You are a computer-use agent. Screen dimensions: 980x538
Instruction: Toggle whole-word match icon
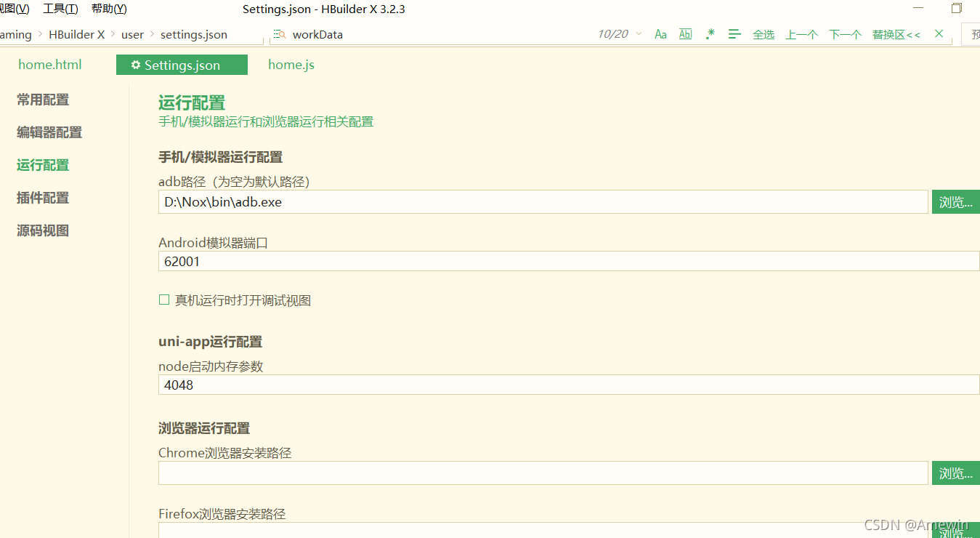point(685,34)
